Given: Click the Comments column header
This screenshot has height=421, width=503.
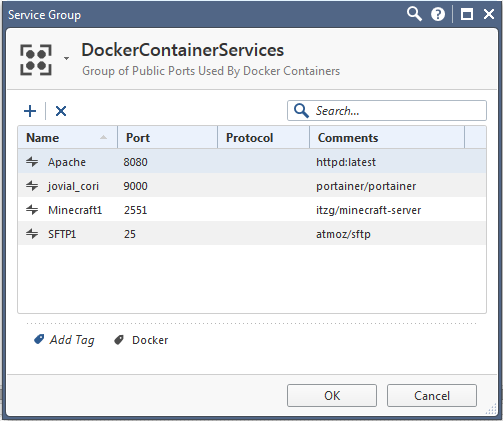Looking at the screenshot, I should pyautogui.click(x=387, y=137).
